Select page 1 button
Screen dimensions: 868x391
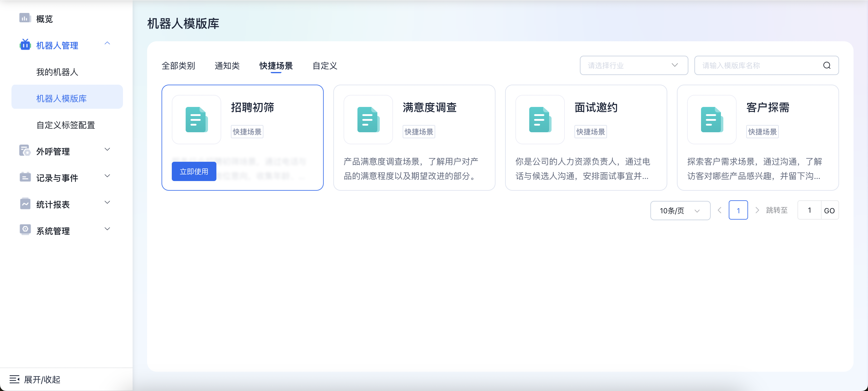[x=738, y=210]
